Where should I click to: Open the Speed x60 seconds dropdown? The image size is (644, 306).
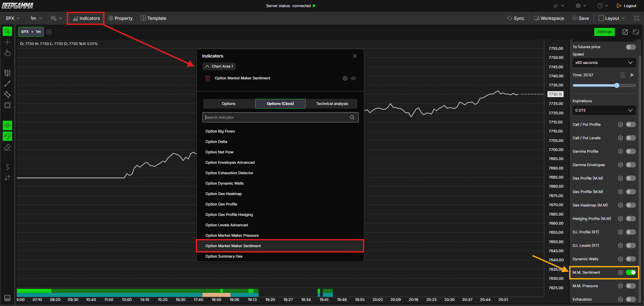pos(604,63)
